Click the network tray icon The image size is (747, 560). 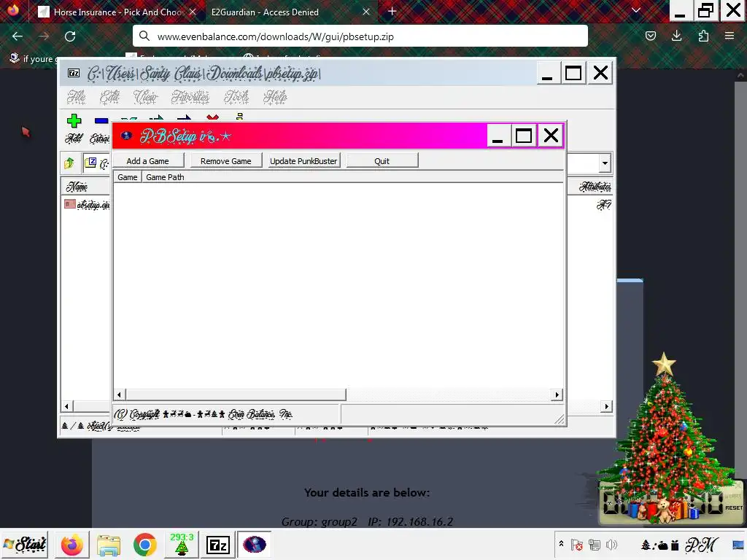coord(594,544)
